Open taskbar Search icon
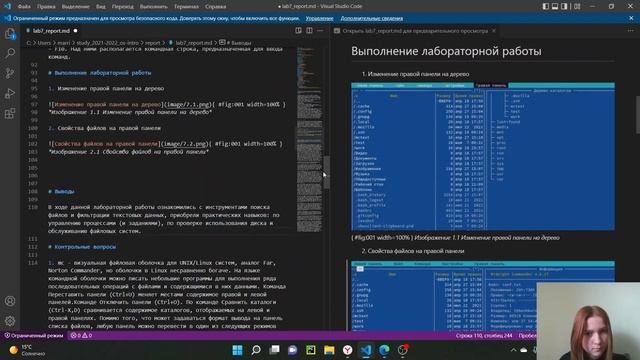Viewport: 640px width, 360px height. tap(256, 350)
